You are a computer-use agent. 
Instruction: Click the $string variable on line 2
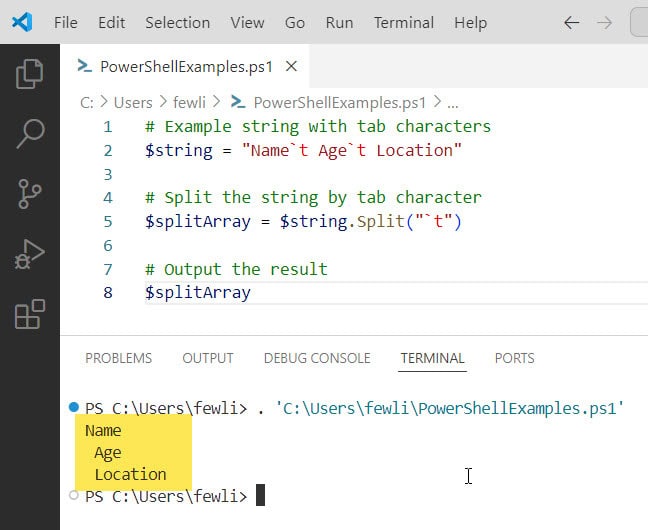[179, 150]
